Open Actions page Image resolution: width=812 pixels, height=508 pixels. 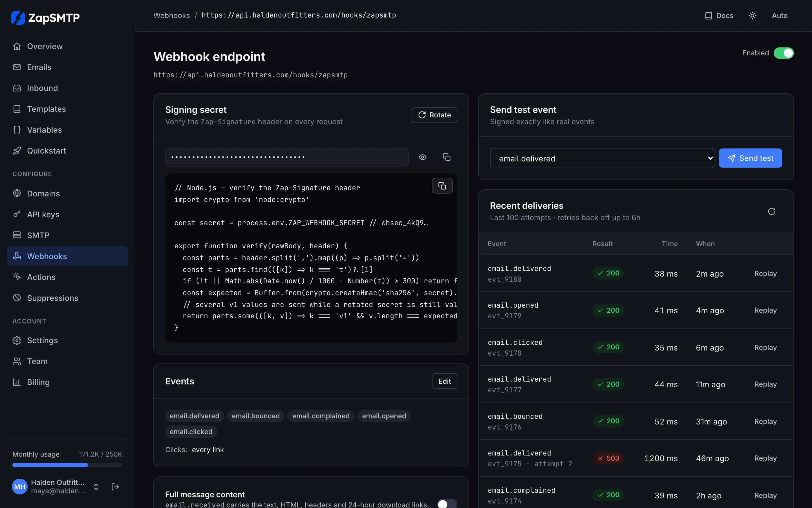[67, 277]
